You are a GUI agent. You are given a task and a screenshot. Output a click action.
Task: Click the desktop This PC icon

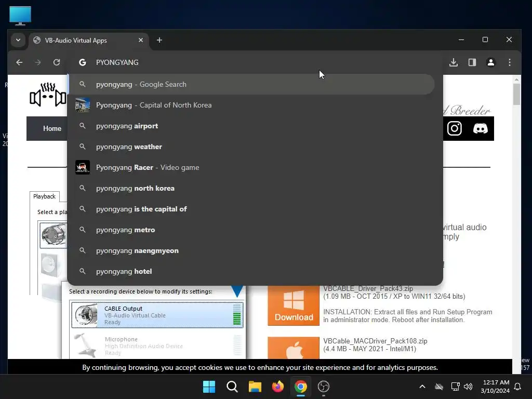pos(20,16)
